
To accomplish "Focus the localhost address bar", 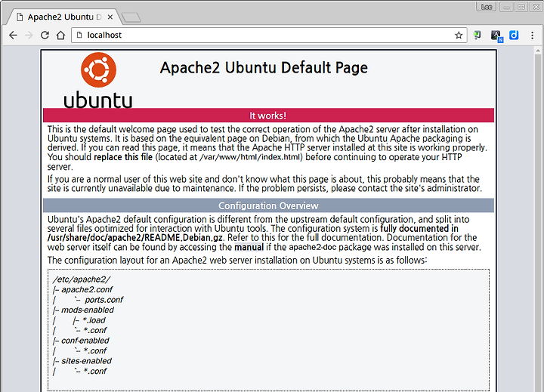I will [269, 35].
